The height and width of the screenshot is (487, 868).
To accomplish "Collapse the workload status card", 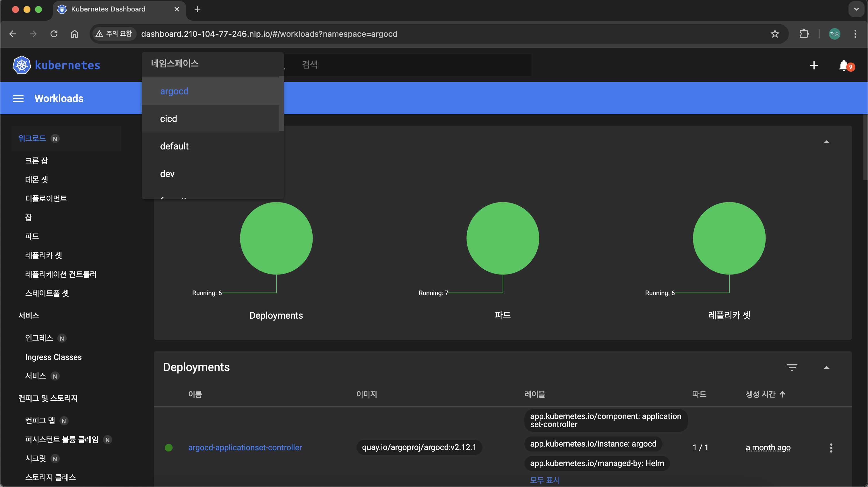I will tap(827, 142).
